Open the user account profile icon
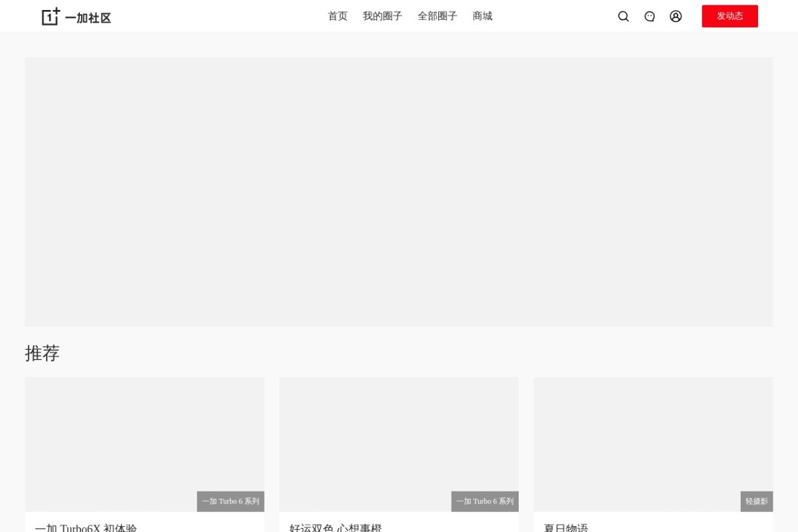The image size is (798, 532). pos(676,17)
